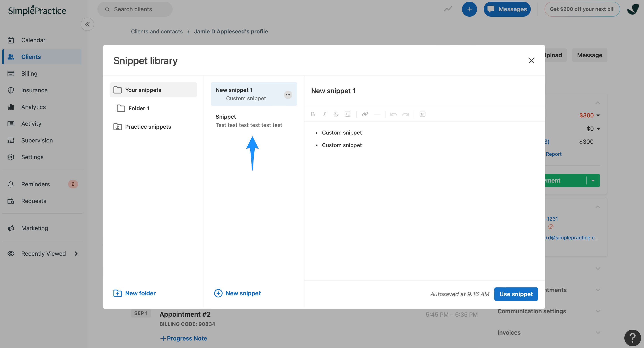The image size is (644, 348).
Task: Select the New snippet 1 entry
Action: (254, 94)
